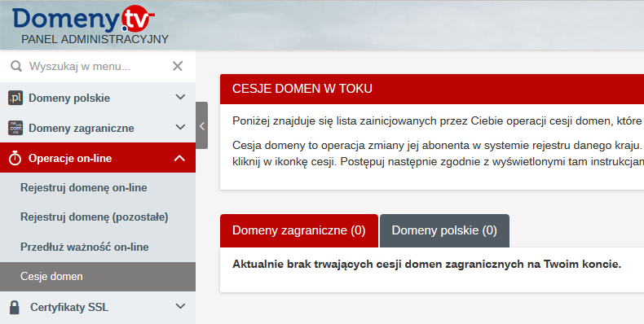This screenshot has width=644, height=324.
Task: Click the paragraph starting 'Poniżej znajduje się lista'
Action: tap(438, 121)
